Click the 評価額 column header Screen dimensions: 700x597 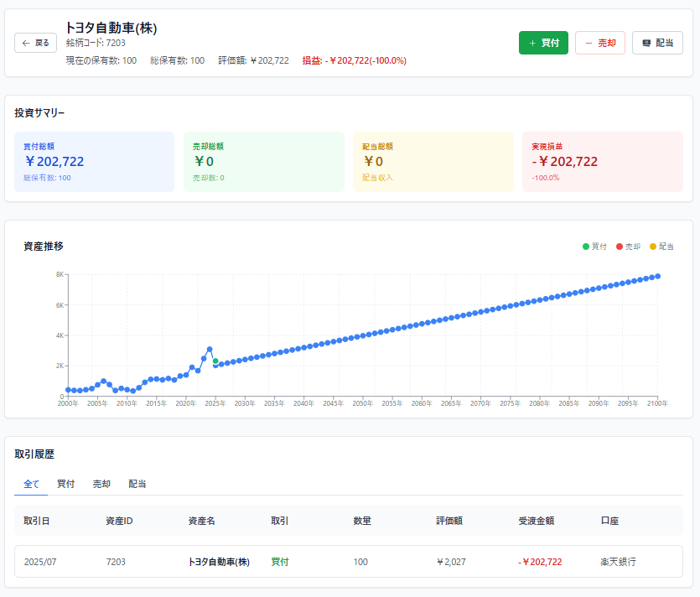coord(449,521)
